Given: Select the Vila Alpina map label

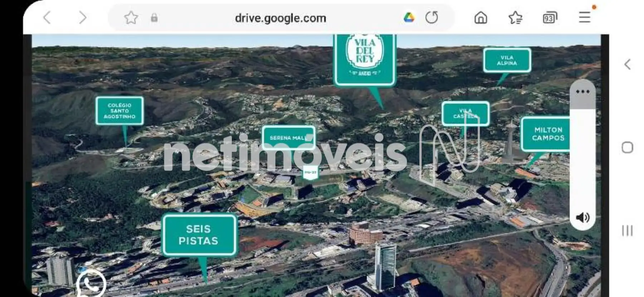Looking at the screenshot, I should coord(507,60).
